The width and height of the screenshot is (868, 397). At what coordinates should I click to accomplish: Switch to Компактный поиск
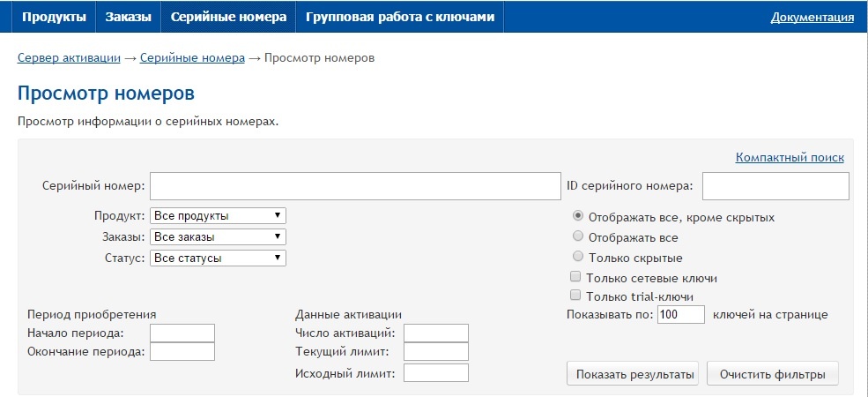click(x=790, y=158)
